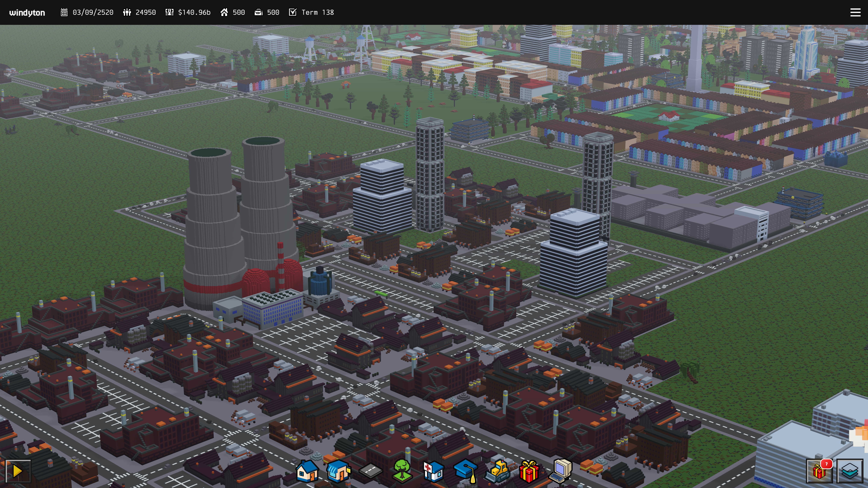Viewport: 868px width, 488px height.
Task: Click the housing demand value 500
Action: point(239,13)
